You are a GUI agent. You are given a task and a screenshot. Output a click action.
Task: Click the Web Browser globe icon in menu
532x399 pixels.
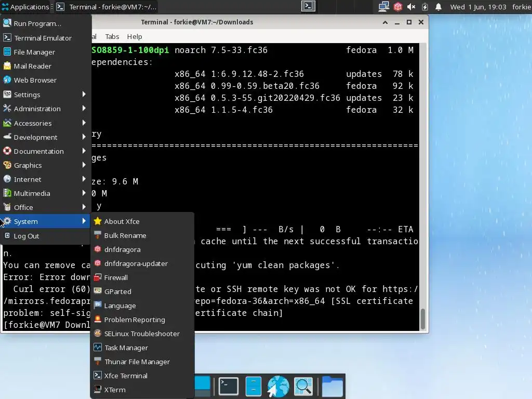click(x=7, y=79)
